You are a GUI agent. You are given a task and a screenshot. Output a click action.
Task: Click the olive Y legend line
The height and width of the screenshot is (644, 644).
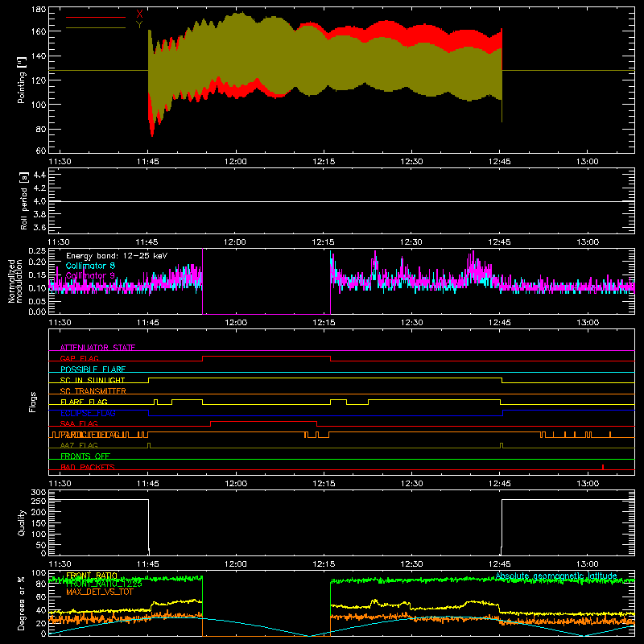pyautogui.click(x=96, y=27)
